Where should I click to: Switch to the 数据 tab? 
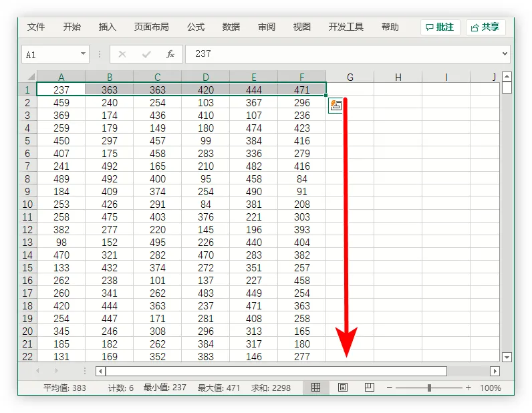point(231,27)
